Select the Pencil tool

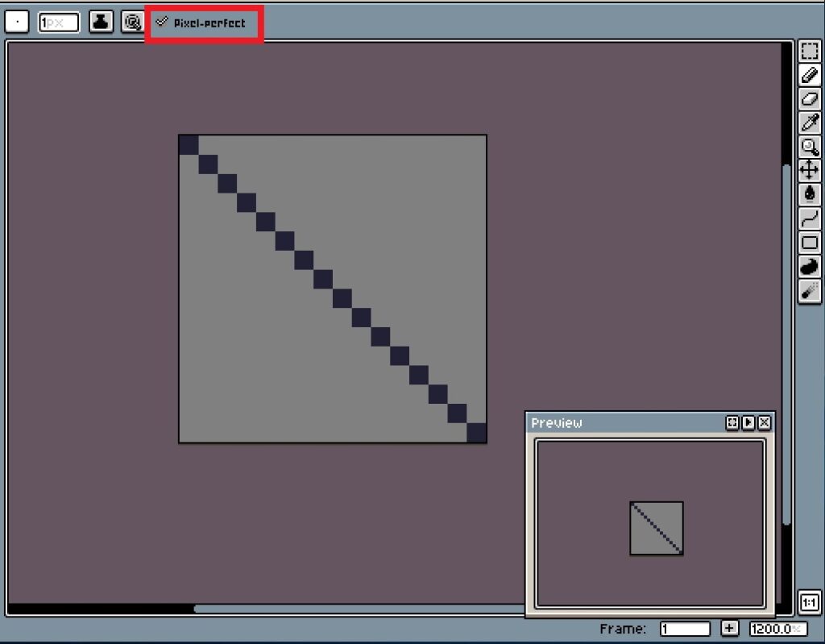pyautogui.click(x=809, y=75)
